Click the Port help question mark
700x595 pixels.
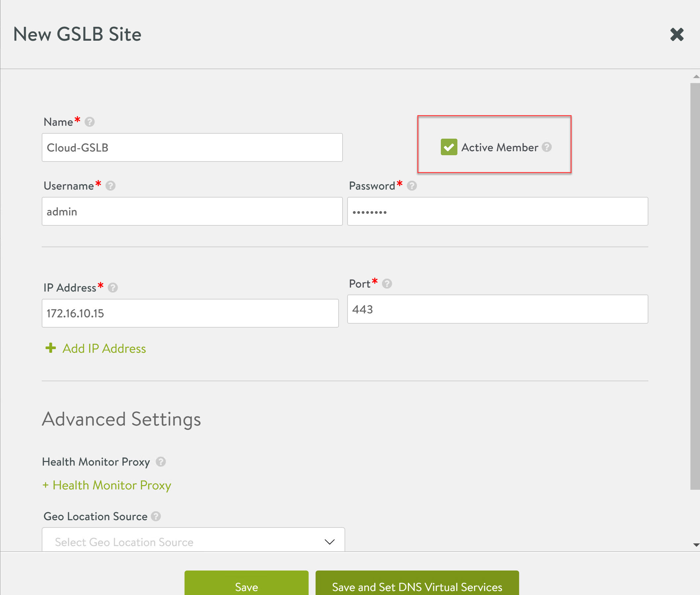(387, 284)
